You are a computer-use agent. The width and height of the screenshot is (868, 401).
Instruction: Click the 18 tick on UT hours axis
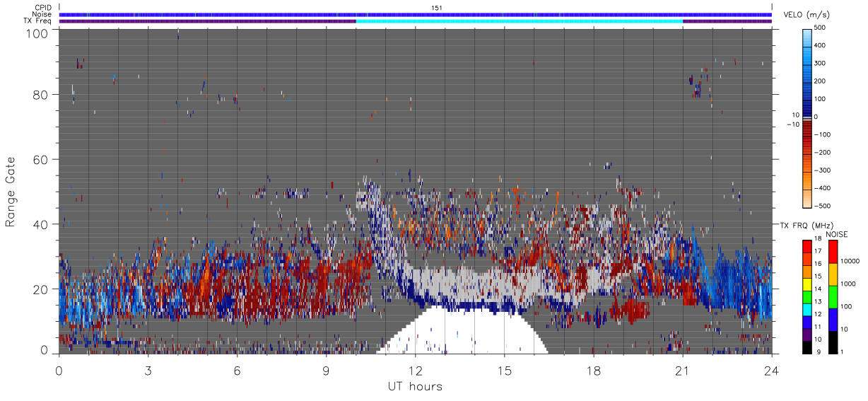tap(594, 370)
